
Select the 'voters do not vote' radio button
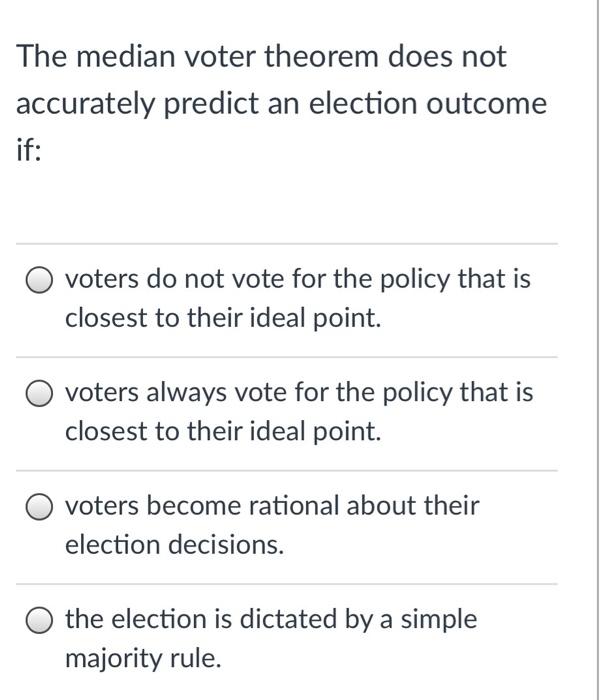coord(41,280)
